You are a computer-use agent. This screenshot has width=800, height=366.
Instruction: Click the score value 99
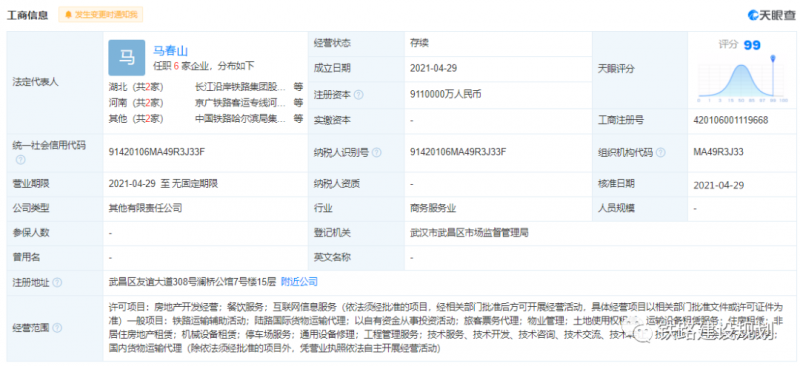pos(752,45)
